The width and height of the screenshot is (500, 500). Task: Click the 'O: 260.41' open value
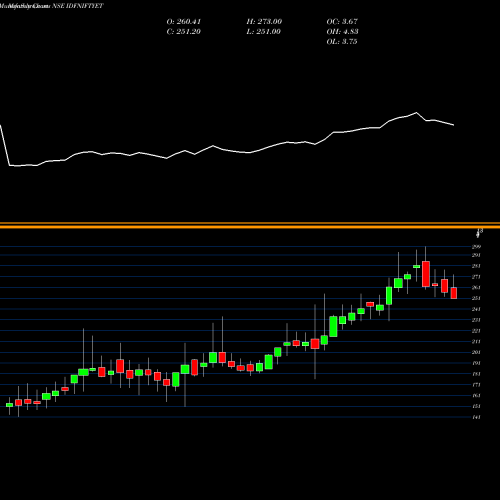184,22
